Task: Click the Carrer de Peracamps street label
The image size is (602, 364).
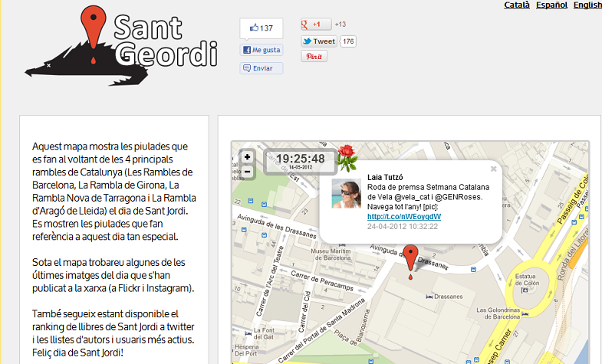Action: 322,281
